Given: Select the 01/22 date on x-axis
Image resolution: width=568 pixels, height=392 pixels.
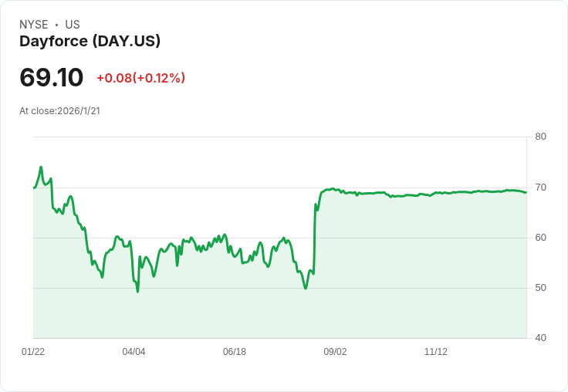Looking at the screenshot, I should point(33,352).
